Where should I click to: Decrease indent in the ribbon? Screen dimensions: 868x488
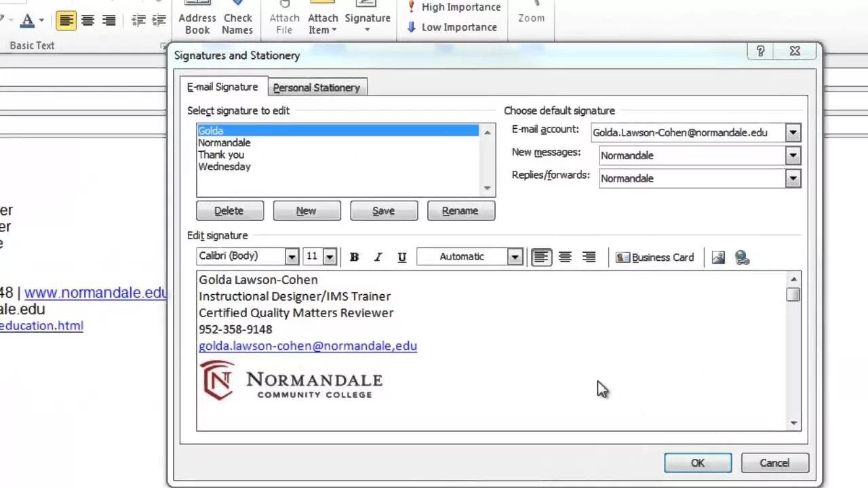coord(138,20)
